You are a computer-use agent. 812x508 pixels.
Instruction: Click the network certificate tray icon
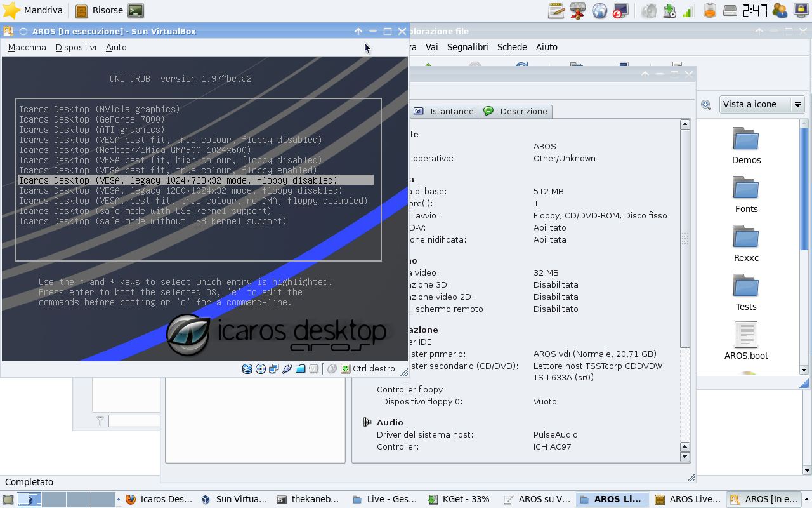point(578,10)
